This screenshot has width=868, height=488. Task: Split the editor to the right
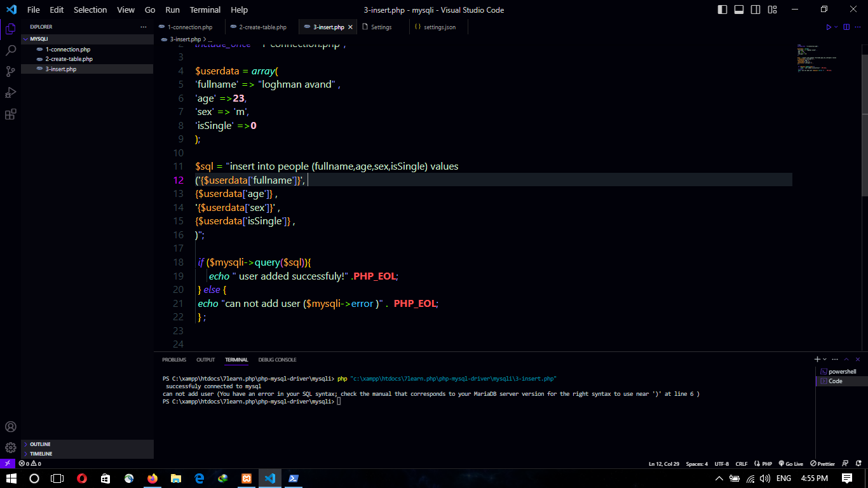coord(846,27)
